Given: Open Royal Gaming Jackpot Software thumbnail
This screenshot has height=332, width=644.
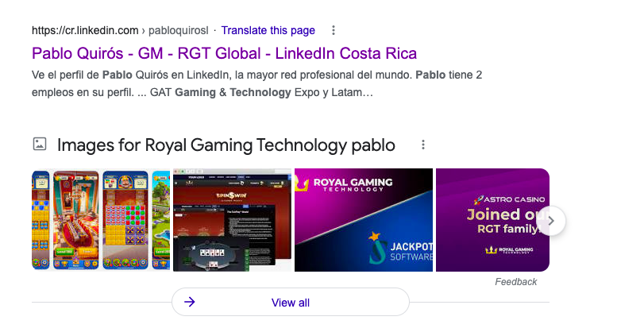Looking at the screenshot, I should [364, 220].
